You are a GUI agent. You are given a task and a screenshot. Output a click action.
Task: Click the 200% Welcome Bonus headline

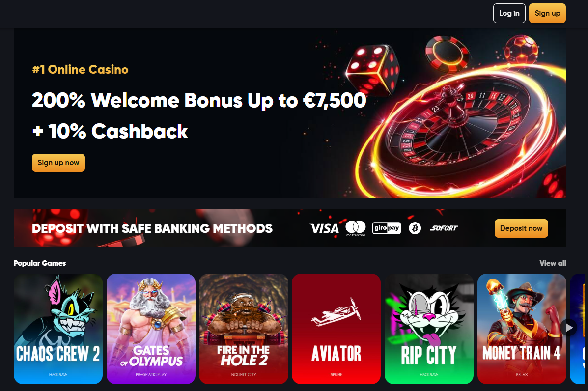(199, 101)
